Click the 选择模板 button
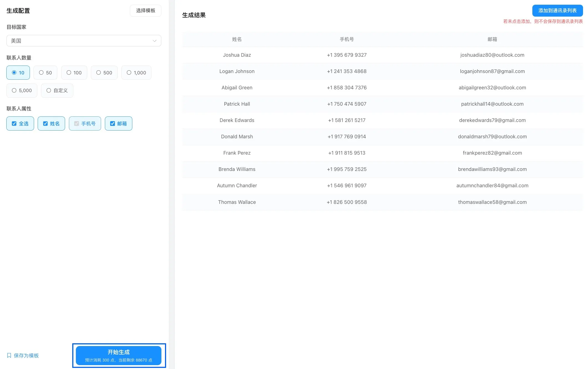The image size is (588, 369). (146, 11)
